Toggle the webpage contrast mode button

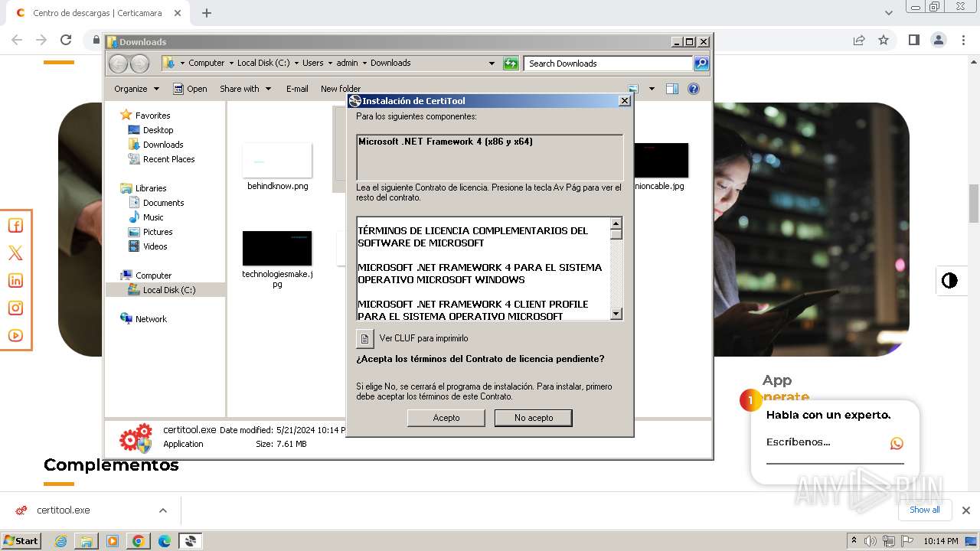click(x=949, y=281)
